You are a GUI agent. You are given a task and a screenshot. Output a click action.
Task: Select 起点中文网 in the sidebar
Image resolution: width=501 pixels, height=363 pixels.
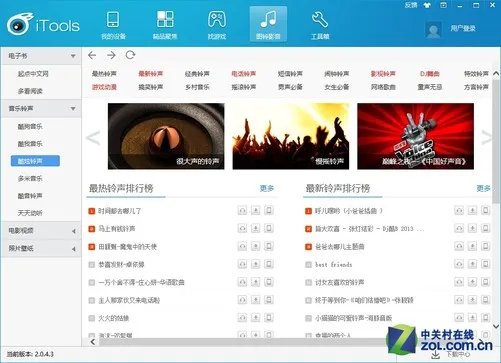(33, 74)
